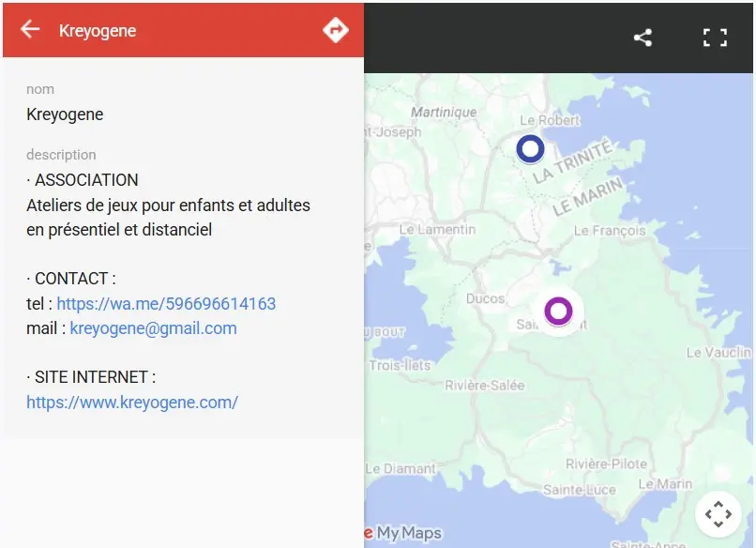Click Sainte-Luce label on map

pyautogui.click(x=580, y=490)
